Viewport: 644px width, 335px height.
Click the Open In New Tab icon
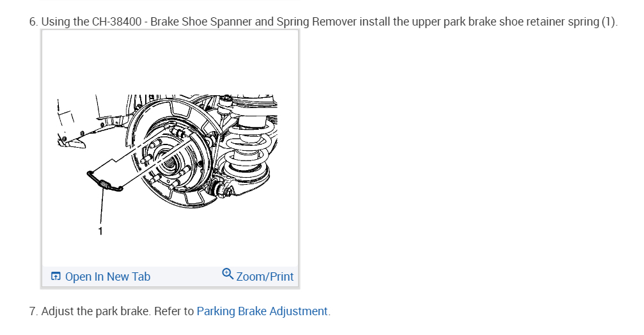56,277
